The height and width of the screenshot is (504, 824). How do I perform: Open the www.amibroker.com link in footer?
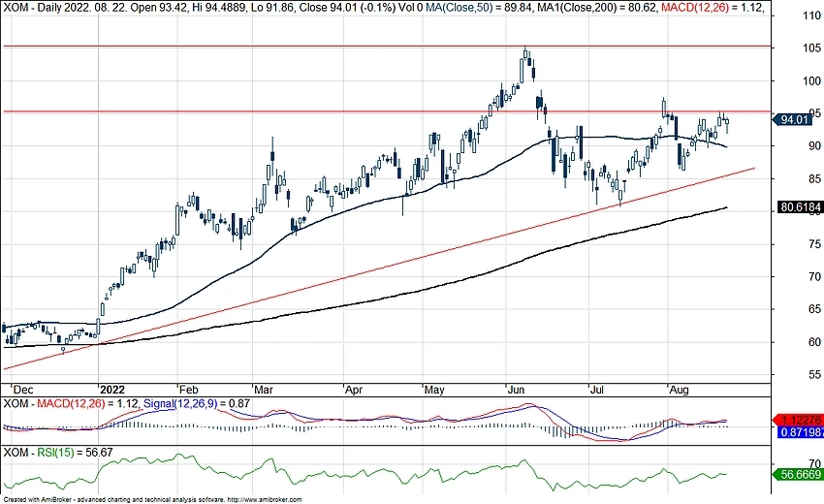tap(266, 500)
